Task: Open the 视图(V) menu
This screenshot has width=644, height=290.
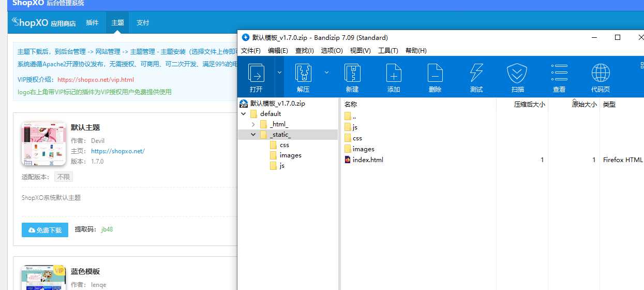Action: pyautogui.click(x=361, y=51)
